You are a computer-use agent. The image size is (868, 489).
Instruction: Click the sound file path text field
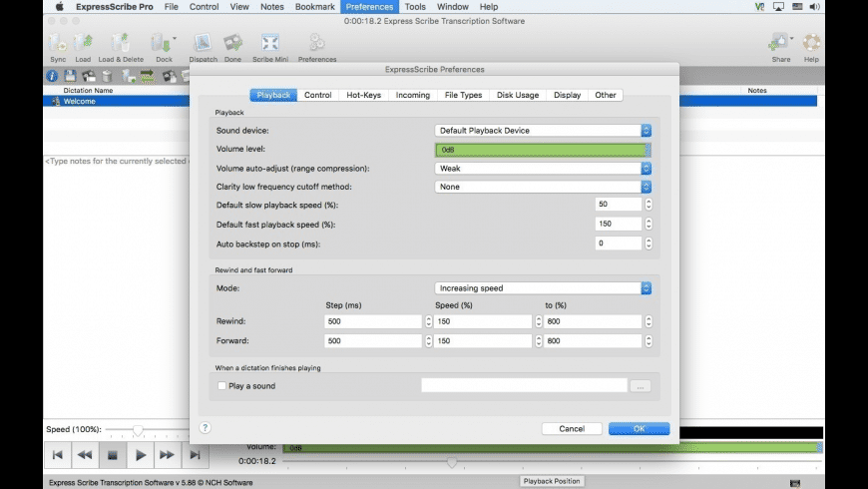click(524, 385)
